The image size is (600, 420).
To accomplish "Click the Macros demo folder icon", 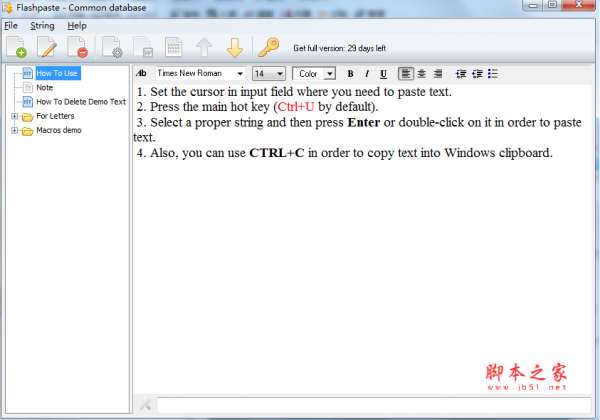I will [28, 131].
